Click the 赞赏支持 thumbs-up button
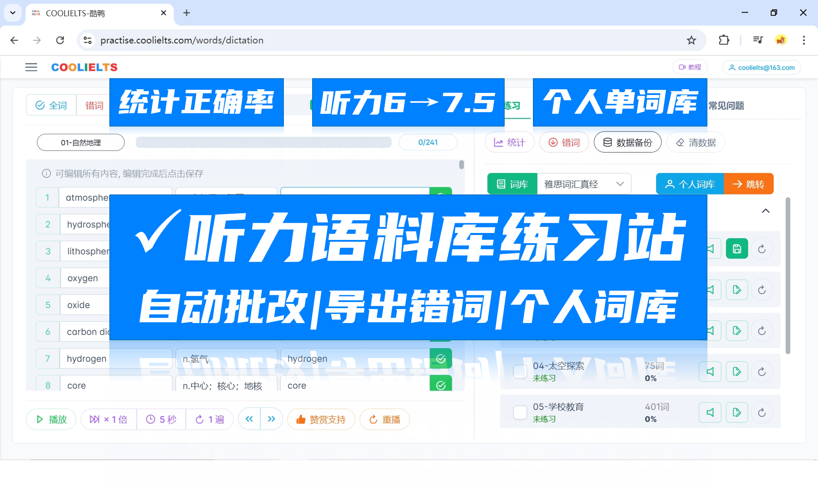Image resolution: width=818 pixels, height=504 pixels. [321, 419]
